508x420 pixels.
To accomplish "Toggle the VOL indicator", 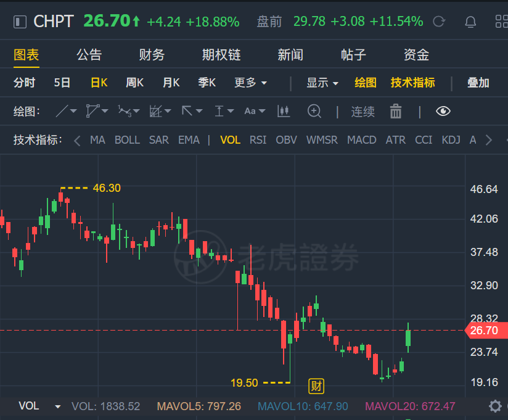I will [x=231, y=140].
